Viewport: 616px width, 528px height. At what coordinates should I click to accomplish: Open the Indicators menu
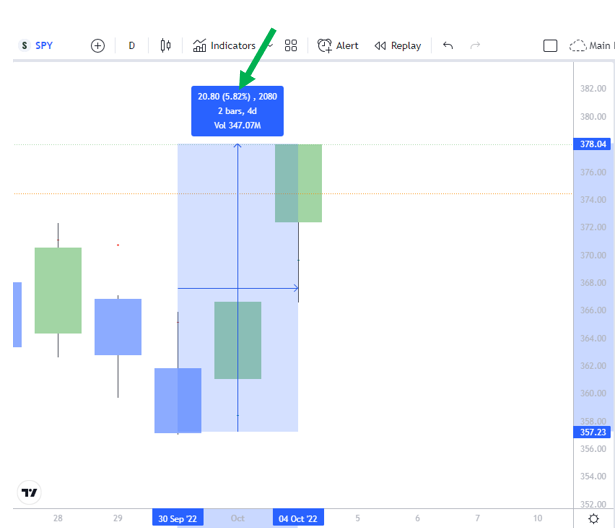[224, 46]
